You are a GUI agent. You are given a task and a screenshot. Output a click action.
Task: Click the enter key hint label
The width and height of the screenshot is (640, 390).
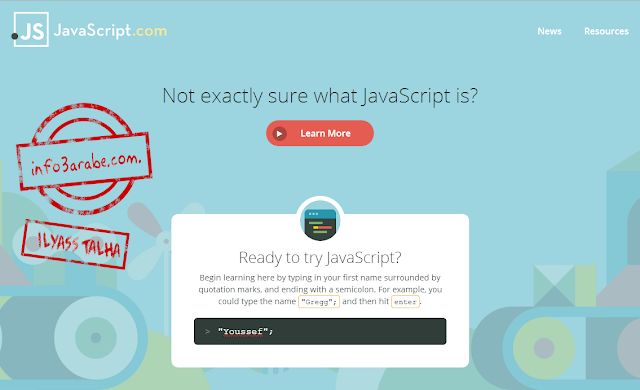405,302
